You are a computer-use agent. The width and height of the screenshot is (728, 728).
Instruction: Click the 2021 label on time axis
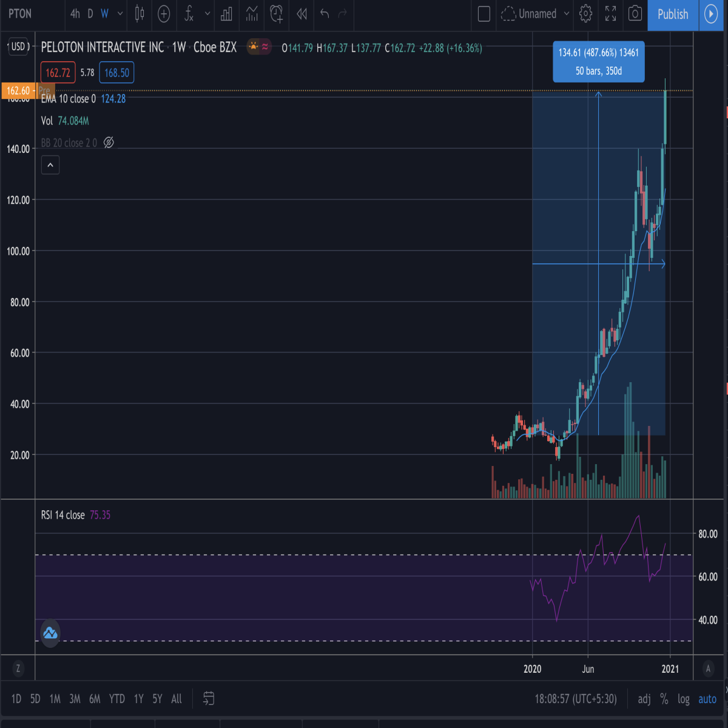(x=670, y=669)
